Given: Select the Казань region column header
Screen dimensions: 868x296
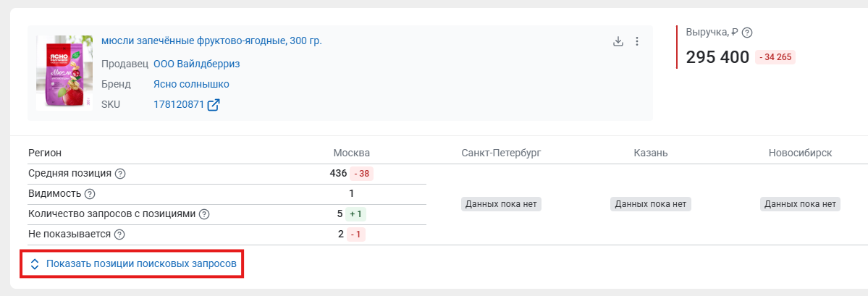Looking at the screenshot, I should [650, 153].
